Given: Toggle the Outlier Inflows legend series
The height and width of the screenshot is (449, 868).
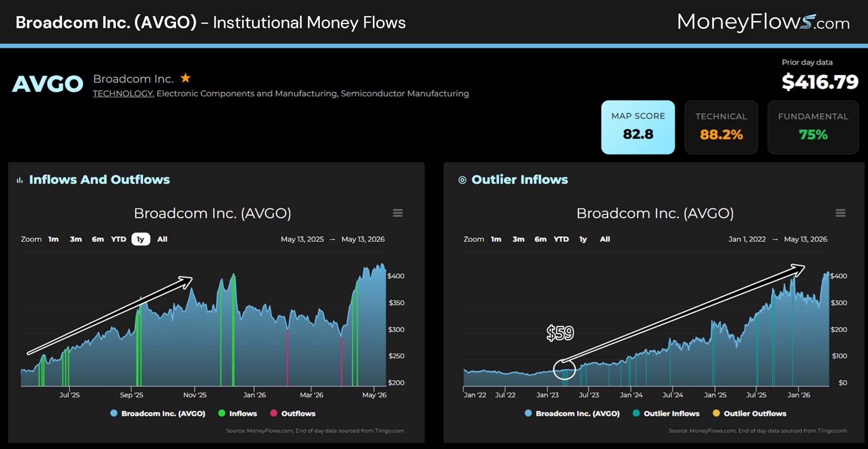Looking at the screenshot, I should tap(666, 413).
